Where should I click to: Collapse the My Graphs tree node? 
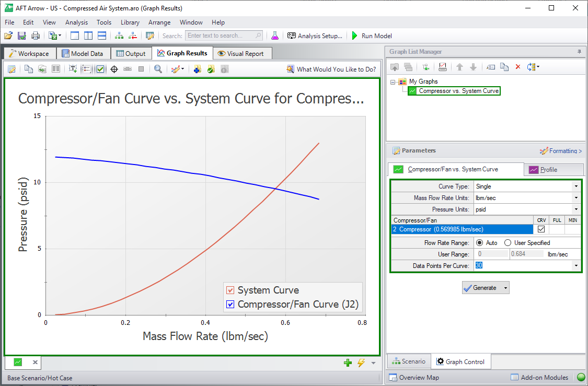click(393, 81)
